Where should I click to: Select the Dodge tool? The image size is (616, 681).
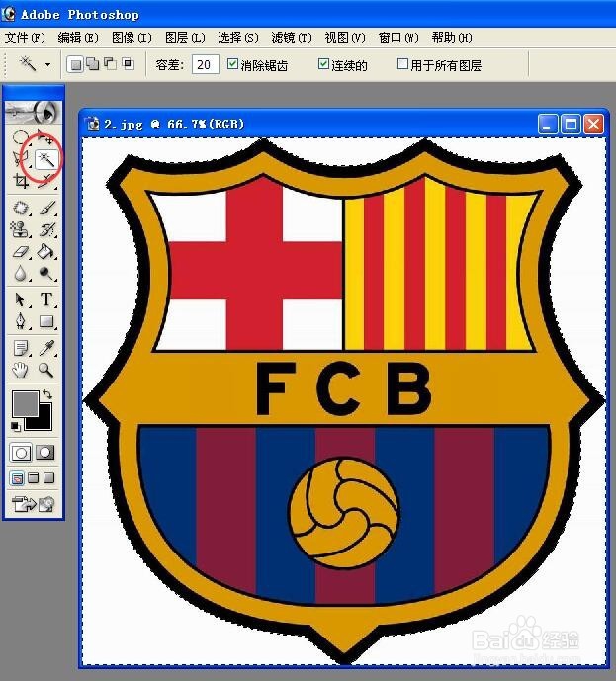pos(46,273)
